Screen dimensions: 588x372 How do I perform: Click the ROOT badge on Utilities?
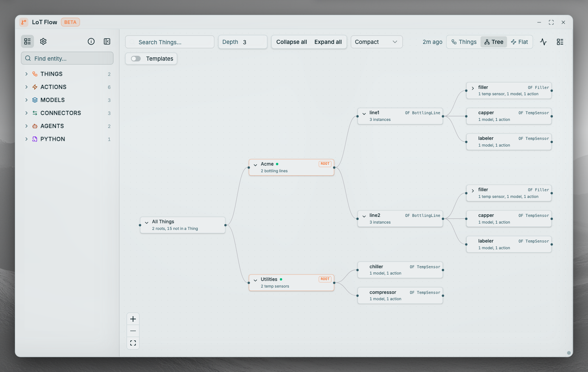tap(325, 279)
